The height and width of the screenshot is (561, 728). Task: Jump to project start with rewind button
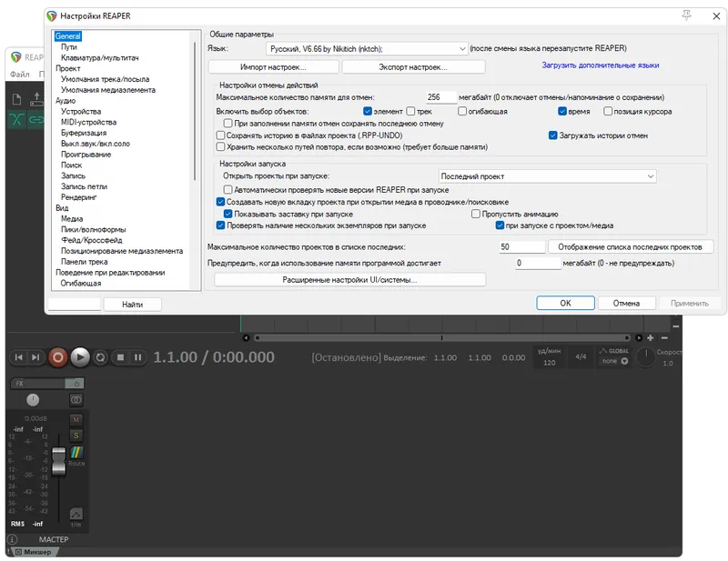click(x=18, y=357)
